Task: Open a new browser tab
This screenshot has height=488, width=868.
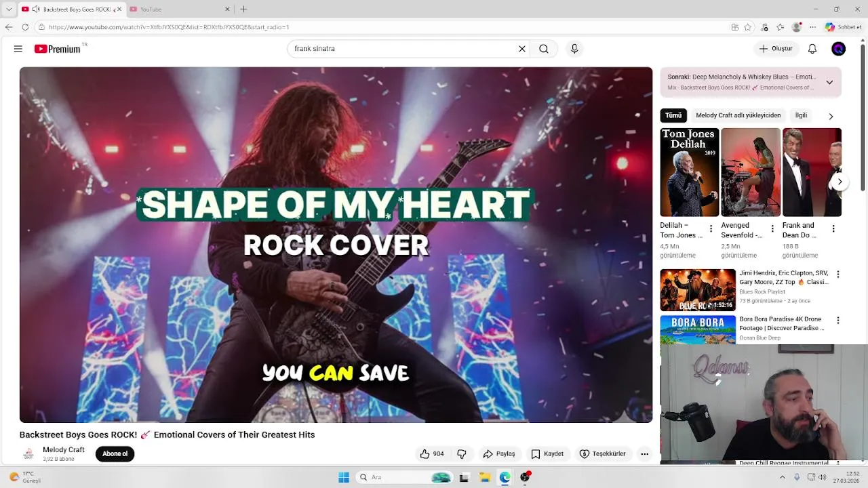Action: coord(243,9)
